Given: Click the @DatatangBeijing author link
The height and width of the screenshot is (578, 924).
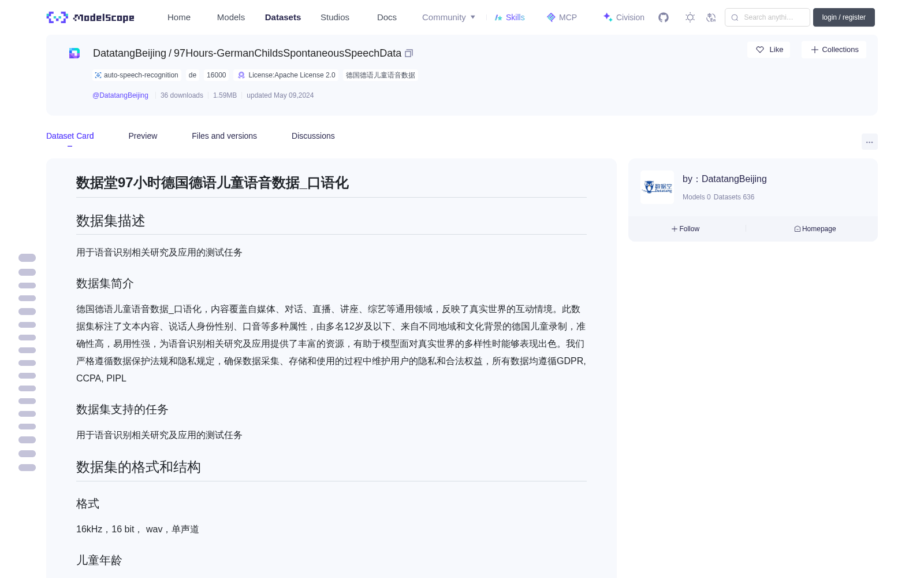Looking at the screenshot, I should pyautogui.click(x=120, y=95).
